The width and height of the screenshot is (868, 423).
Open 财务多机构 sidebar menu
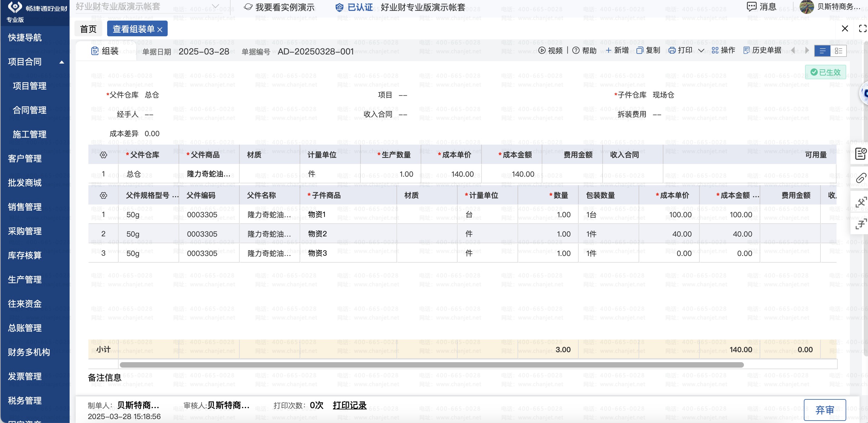pos(29,352)
